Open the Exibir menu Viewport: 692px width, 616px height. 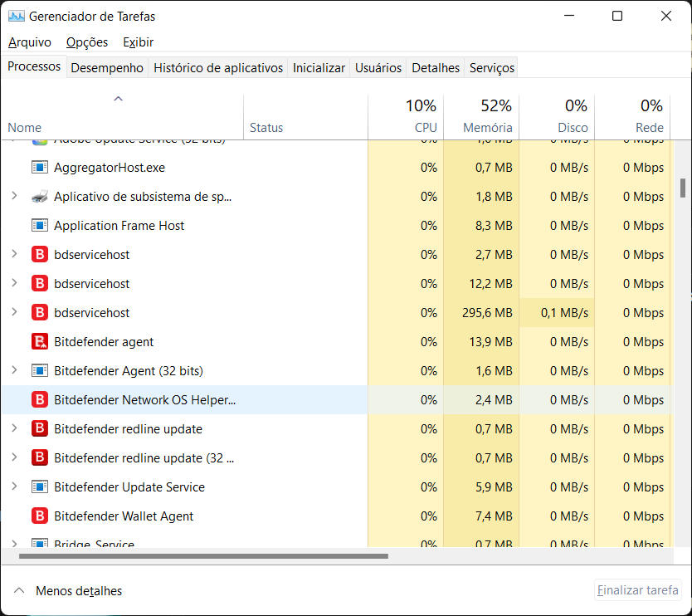(138, 42)
